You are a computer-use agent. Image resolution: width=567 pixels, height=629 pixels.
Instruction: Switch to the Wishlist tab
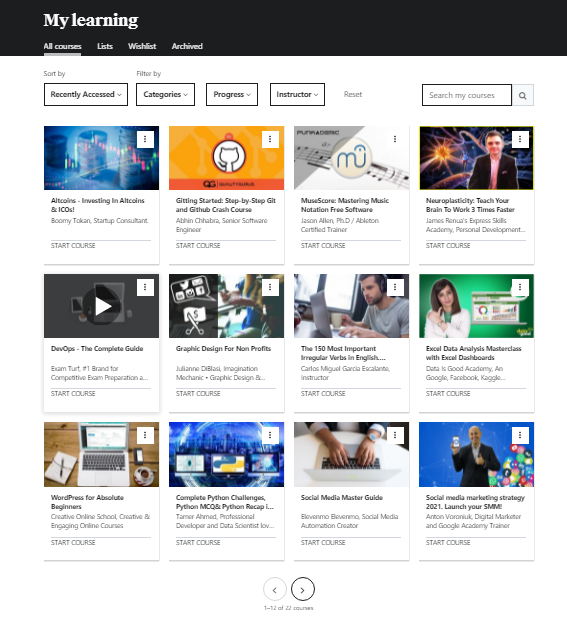pos(142,47)
